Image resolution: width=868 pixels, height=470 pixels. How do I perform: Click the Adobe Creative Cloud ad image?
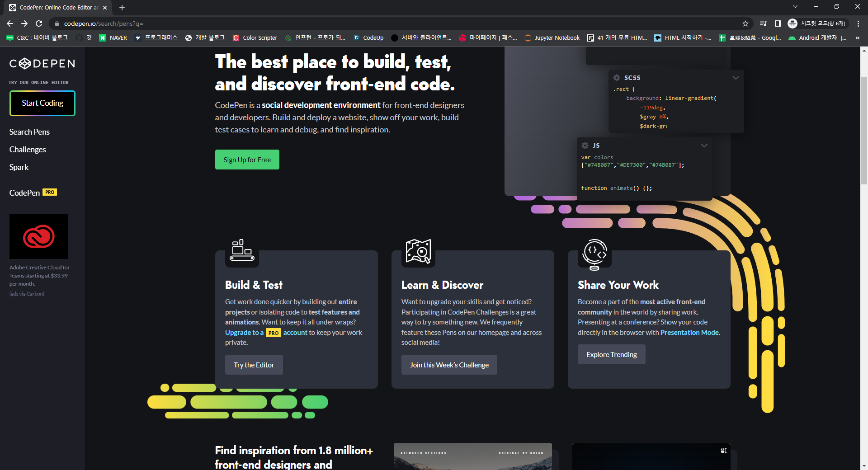(x=39, y=236)
